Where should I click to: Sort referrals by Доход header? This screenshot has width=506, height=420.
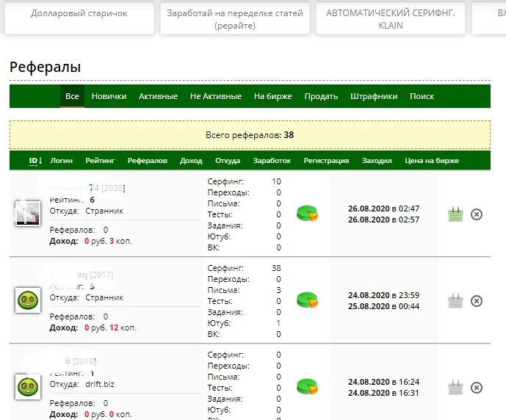[x=191, y=161]
